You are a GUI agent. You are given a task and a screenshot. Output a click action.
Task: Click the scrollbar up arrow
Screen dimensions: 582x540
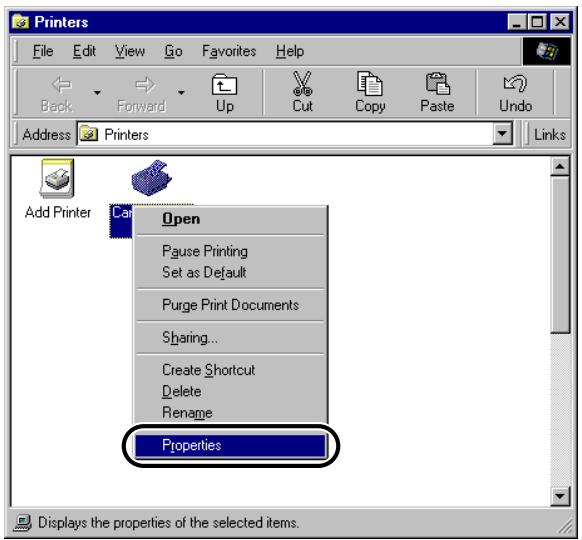tap(560, 166)
